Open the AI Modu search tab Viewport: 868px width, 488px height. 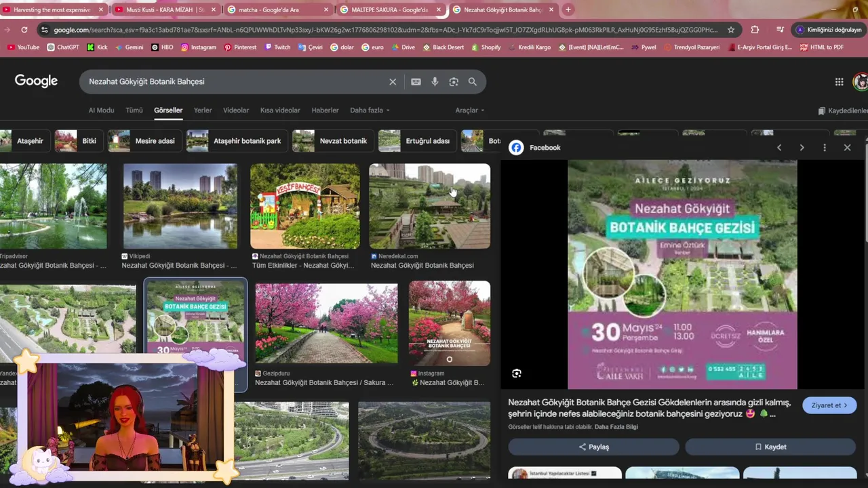tap(101, 110)
